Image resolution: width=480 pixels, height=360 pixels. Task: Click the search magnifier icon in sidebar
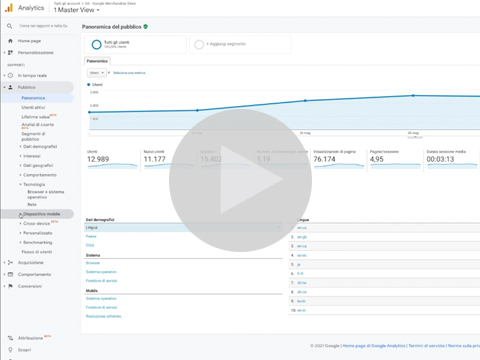coord(10,26)
